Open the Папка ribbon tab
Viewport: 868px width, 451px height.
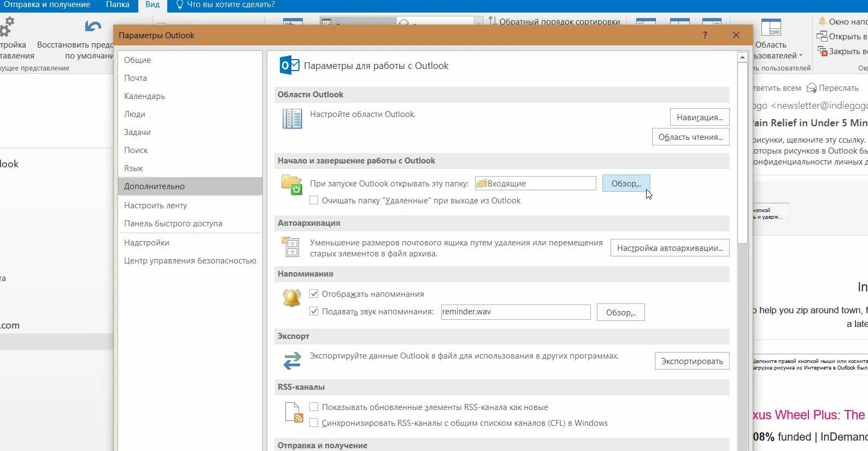coord(118,4)
